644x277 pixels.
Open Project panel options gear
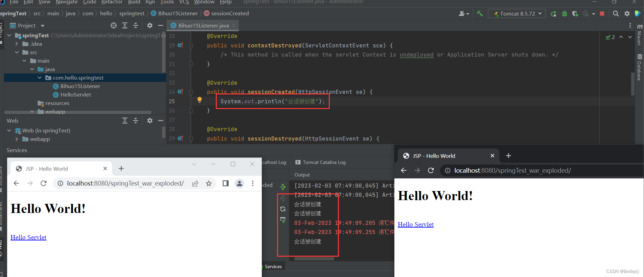150,25
